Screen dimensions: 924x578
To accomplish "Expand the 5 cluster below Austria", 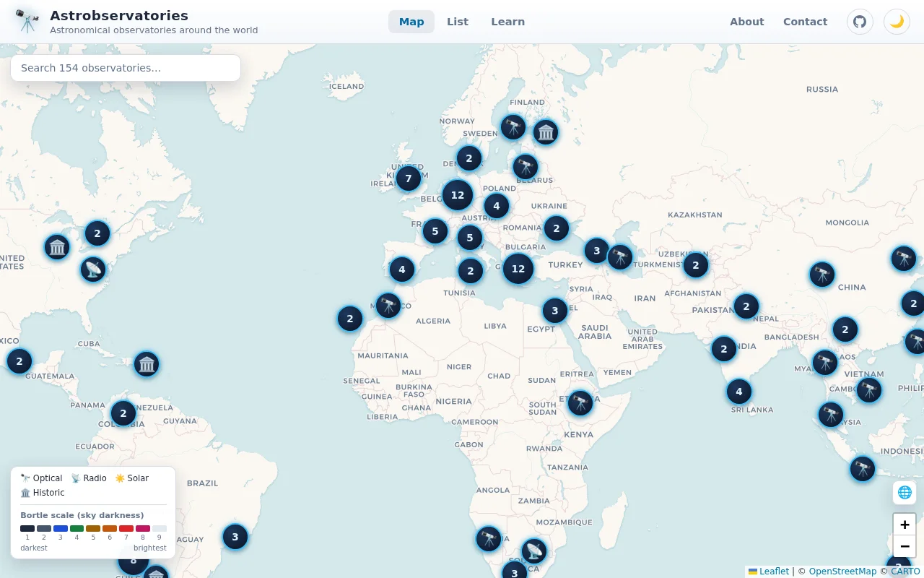I will coord(470,237).
